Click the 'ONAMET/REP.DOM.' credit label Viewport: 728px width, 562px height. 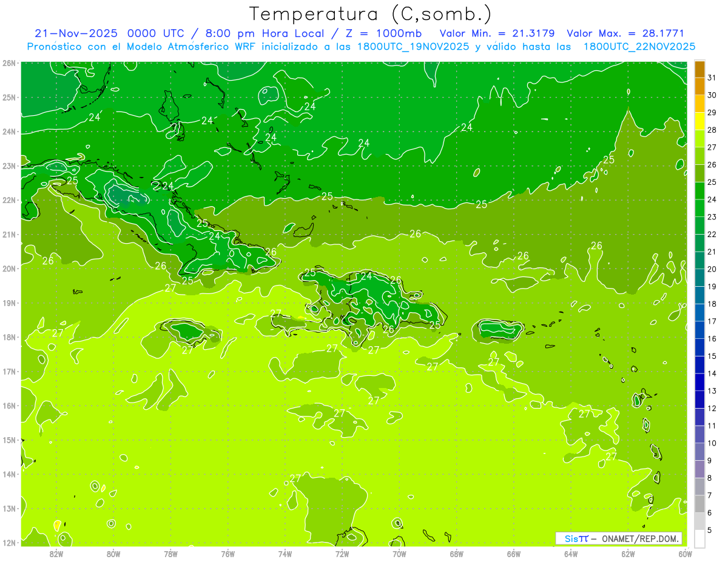pyautogui.click(x=639, y=538)
